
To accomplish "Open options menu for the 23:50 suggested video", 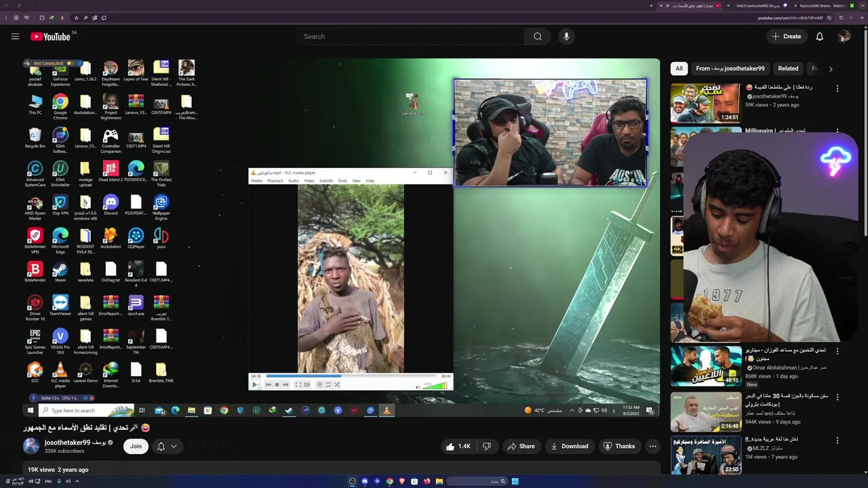I will [x=837, y=440].
